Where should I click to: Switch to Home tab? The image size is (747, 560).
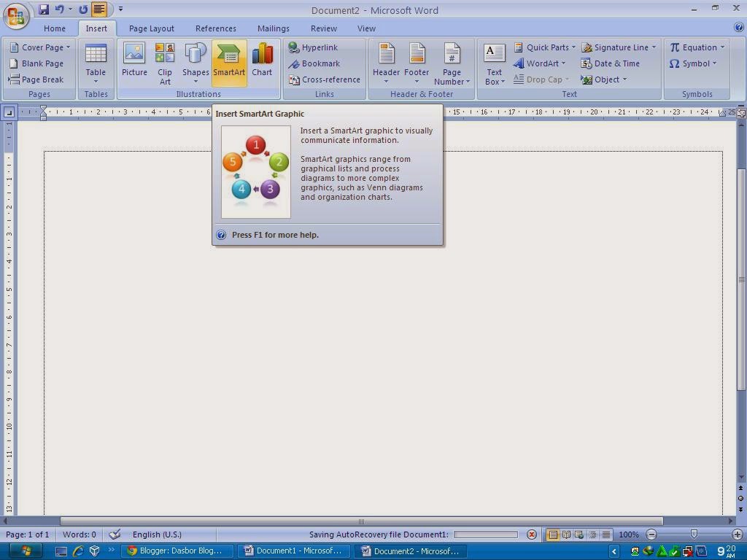pyautogui.click(x=55, y=28)
